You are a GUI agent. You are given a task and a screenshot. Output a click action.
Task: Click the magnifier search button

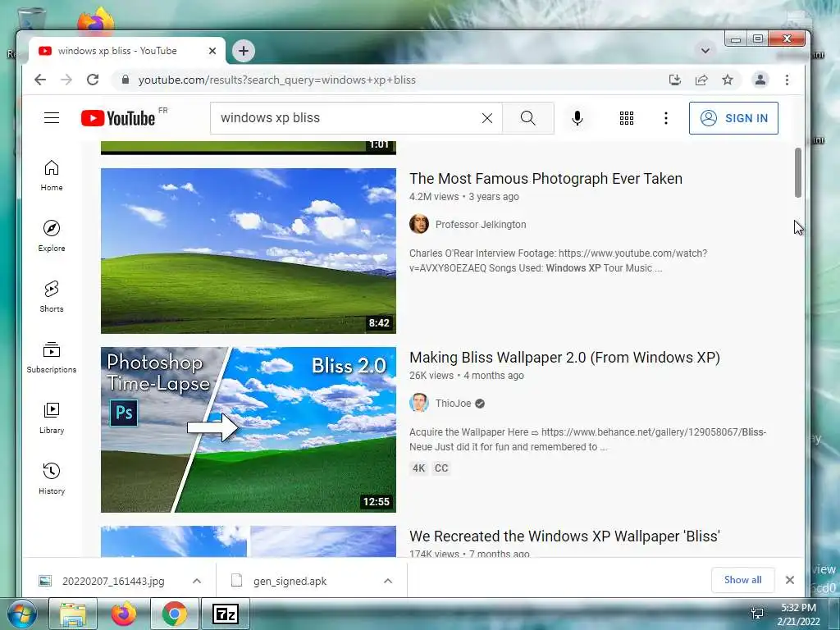pyautogui.click(x=527, y=118)
